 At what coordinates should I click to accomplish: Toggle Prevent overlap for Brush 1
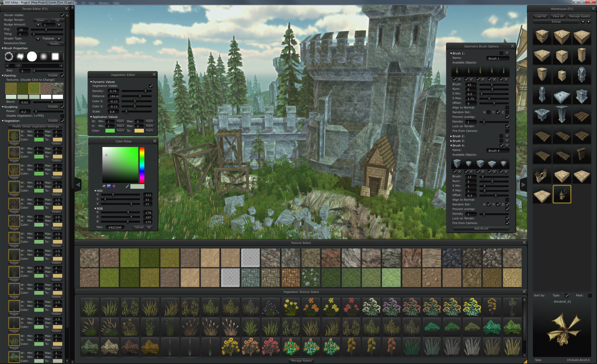(x=507, y=117)
